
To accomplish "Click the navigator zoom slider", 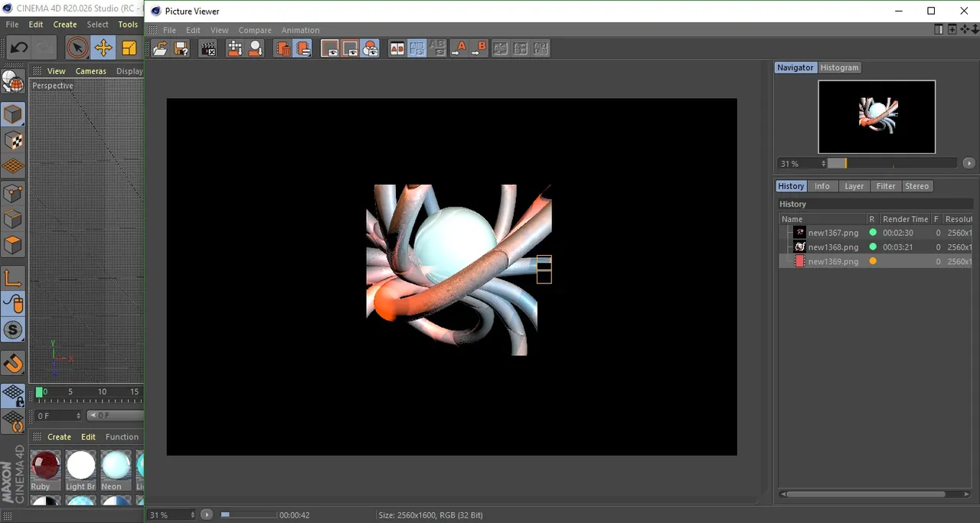I will pos(892,163).
